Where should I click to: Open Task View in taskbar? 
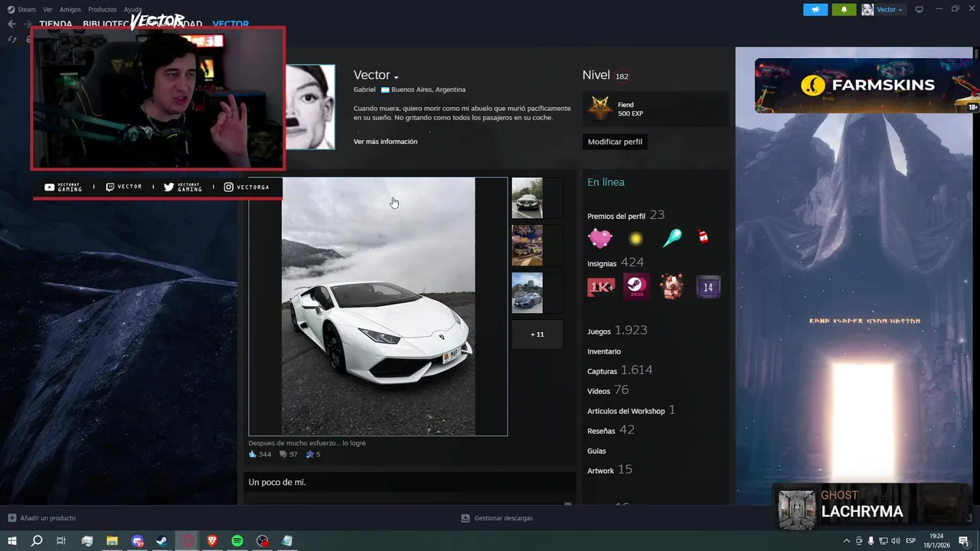(x=61, y=541)
